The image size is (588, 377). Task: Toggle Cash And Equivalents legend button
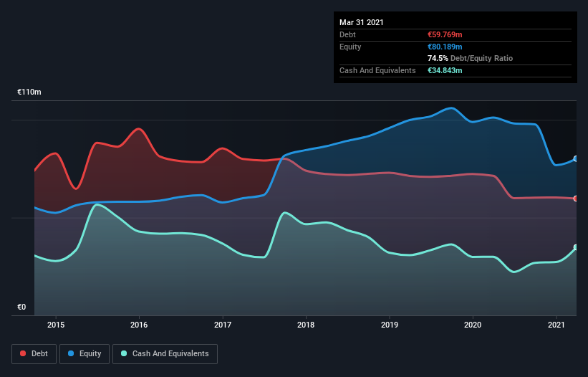[x=165, y=354]
